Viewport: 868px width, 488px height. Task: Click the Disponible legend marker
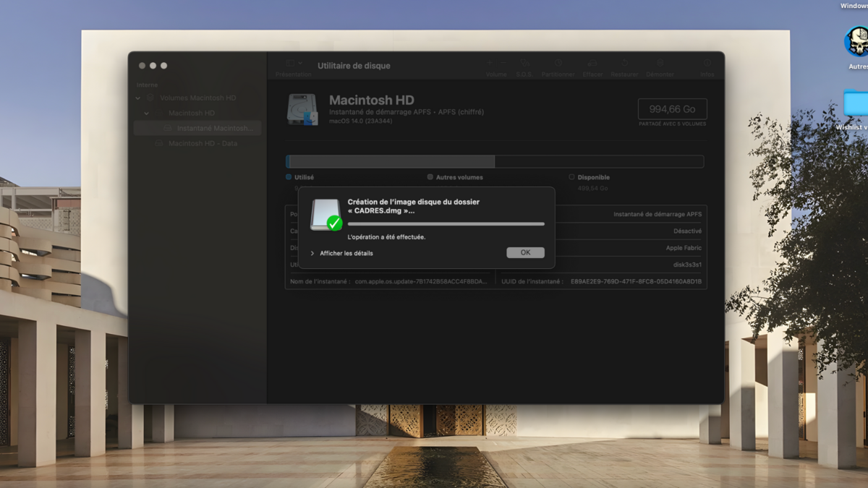tap(571, 176)
